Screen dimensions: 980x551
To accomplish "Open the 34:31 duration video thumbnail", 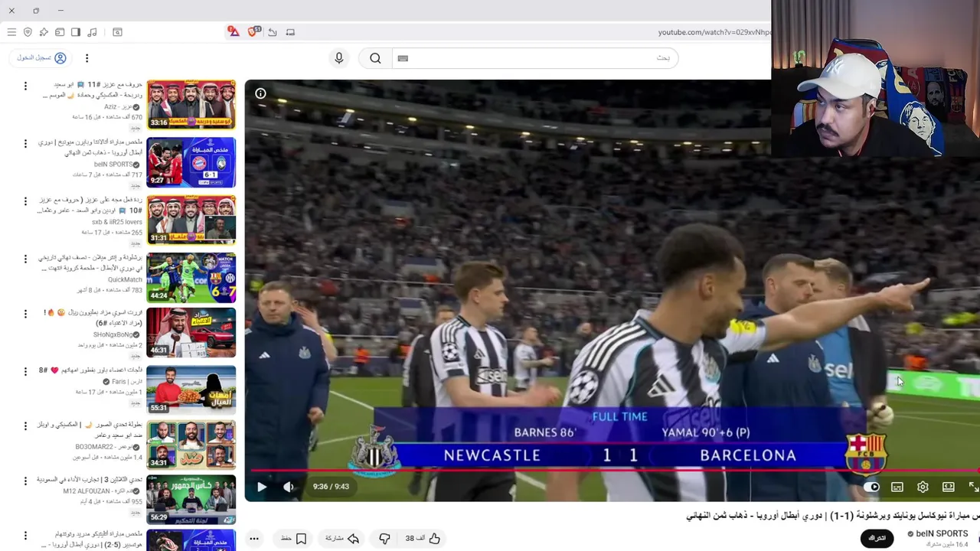I will tap(191, 445).
